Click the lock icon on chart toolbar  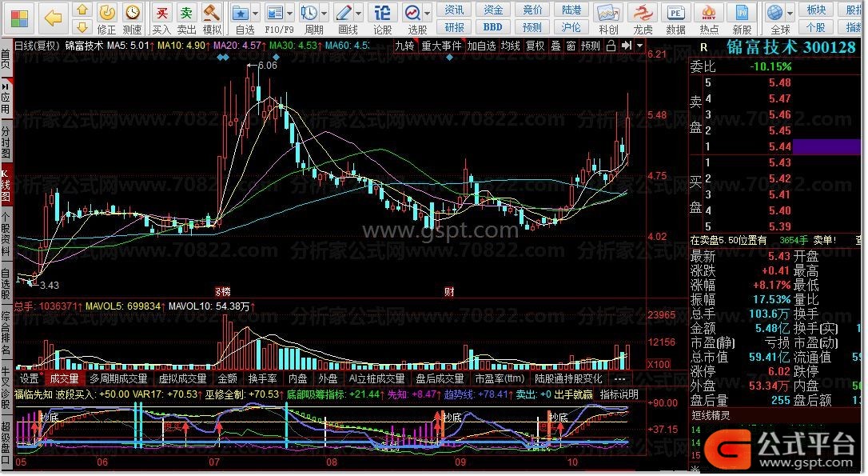click(611, 46)
